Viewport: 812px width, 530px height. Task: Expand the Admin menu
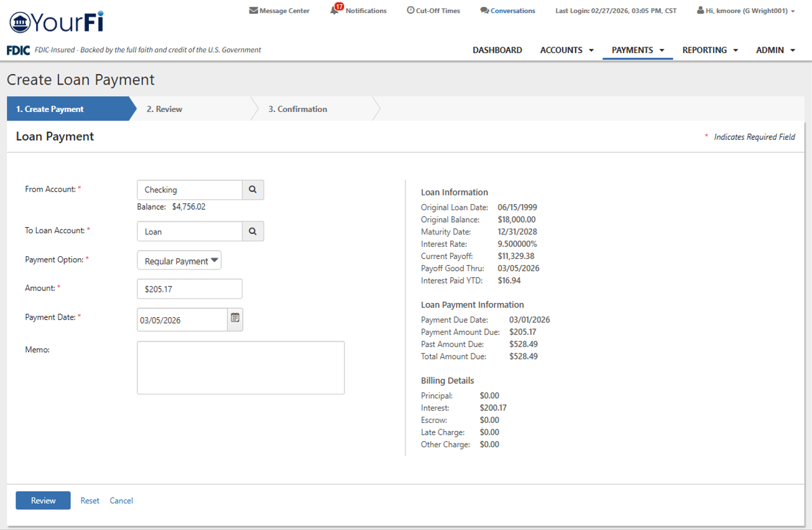[x=775, y=50]
